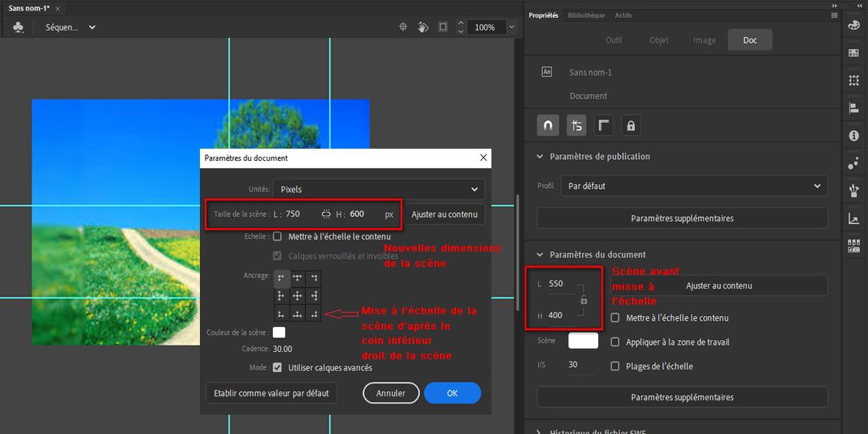Select the middle-left anchor point
The width and height of the screenshot is (868, 434).
coord(282,296)
